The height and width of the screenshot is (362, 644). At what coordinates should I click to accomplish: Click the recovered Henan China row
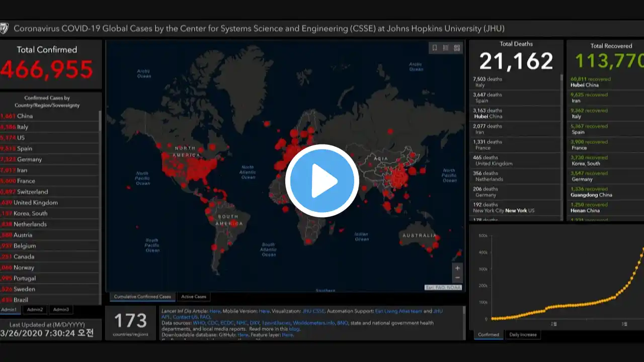tap(606, 207)
